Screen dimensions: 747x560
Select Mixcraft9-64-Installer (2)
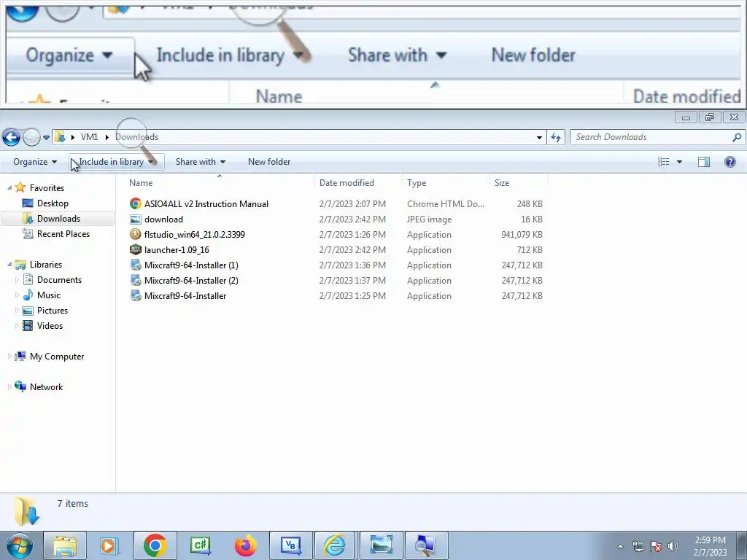point(191,281)
